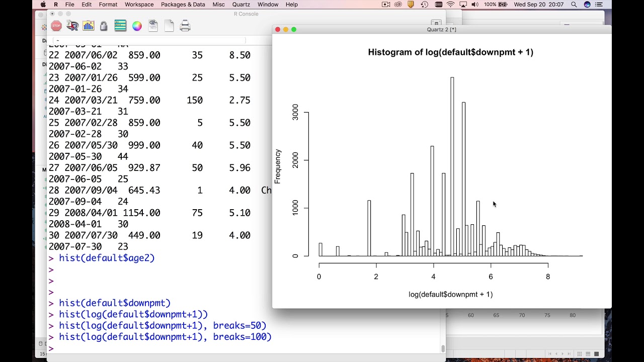The image size is (644, 362).
Task: Open the Format menu
Action: point(108,5)
